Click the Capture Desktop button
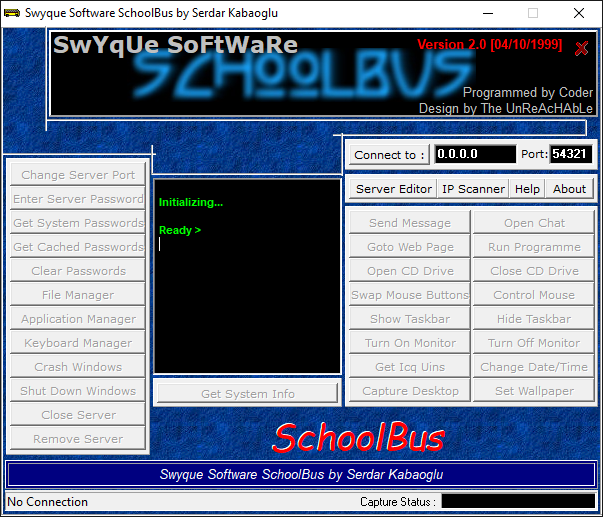The height and width of the screenshot is (517, 603). click(409, 391)
